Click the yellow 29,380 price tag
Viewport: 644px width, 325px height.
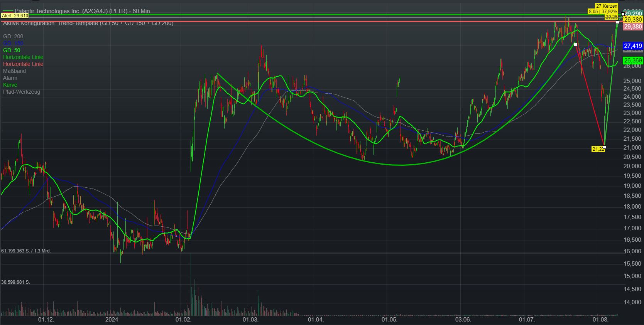pos(633,20)
